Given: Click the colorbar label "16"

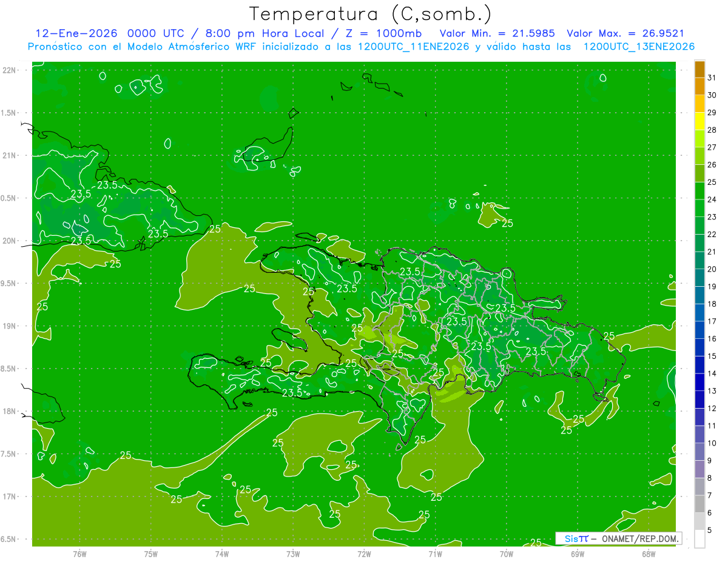Looking at the screenshot, I should (712, 339).
